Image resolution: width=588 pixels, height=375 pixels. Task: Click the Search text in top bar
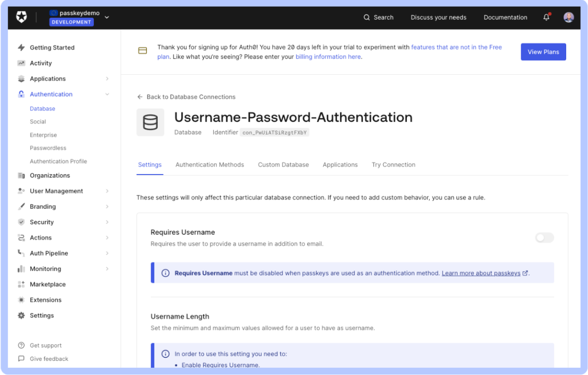pyautogui.click(x=383, y=17)
